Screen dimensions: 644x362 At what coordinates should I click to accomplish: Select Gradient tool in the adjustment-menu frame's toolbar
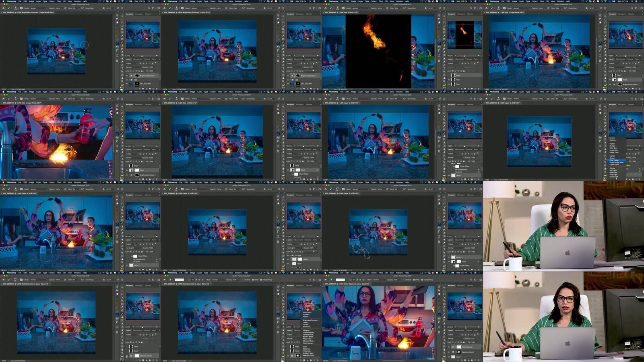[x=283, y=327]
